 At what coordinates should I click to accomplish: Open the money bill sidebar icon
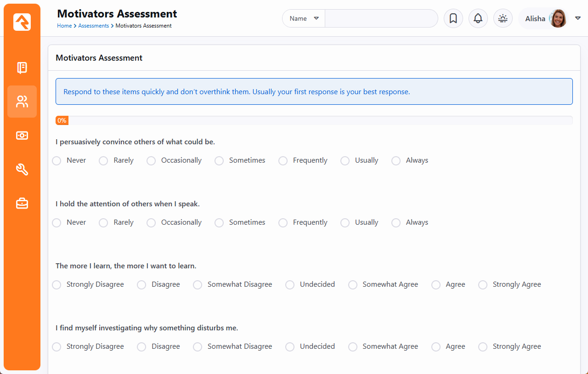tap(22, 136)
